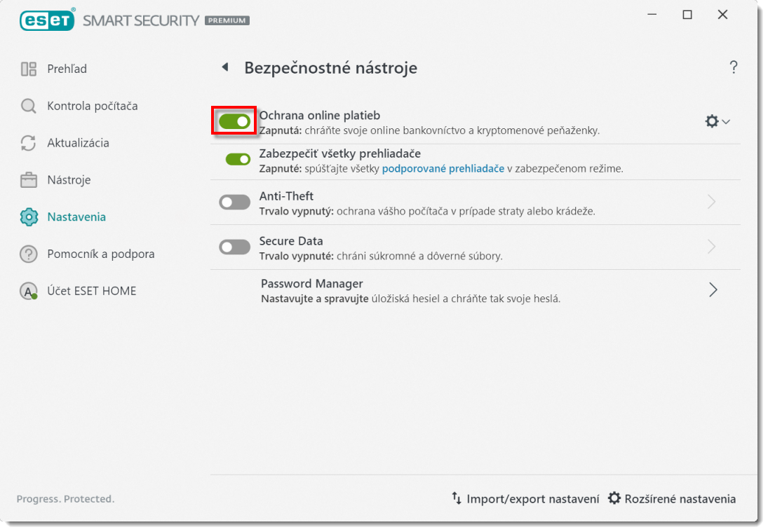Screen dimensions: 768x532
Task: Select Nastavenia in the sidebar
Action: (x=76, y=217)
